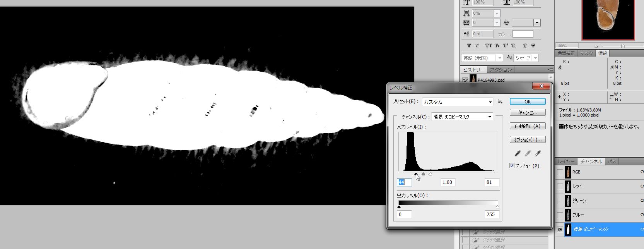The height and width of the screenshot is (249, 644).
Task: Confirm Levels with the OK button
Action: tap(528, 101)
